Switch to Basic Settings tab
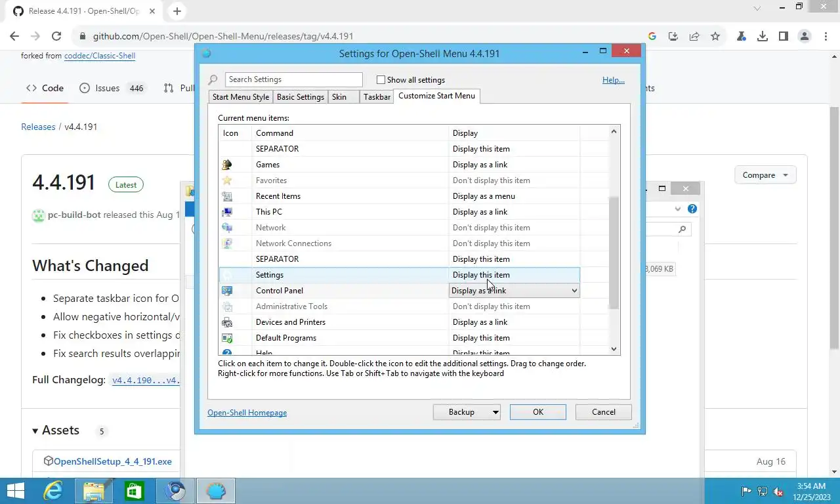 300,97
